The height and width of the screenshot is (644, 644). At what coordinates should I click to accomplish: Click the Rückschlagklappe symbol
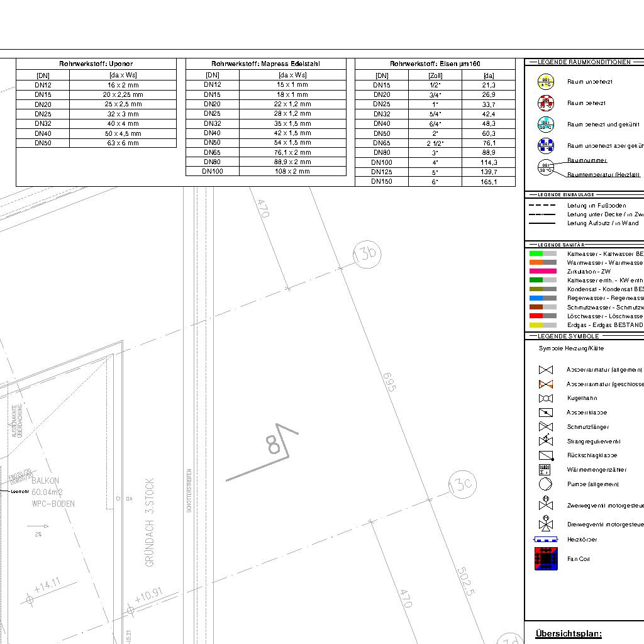coord(545,455)
